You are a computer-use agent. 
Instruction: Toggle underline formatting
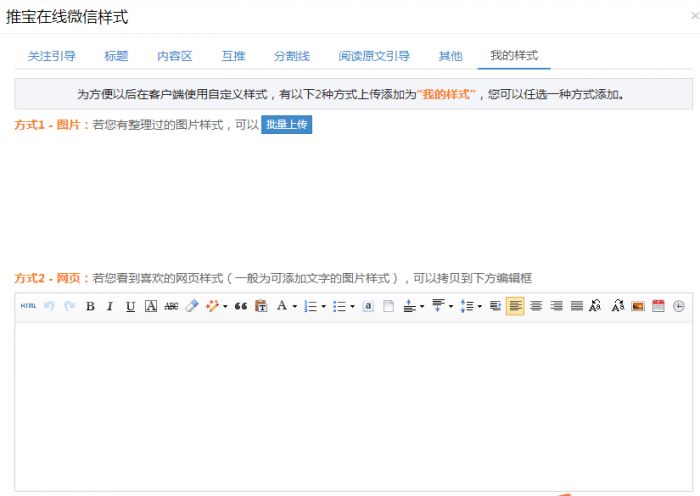[130, 306]
